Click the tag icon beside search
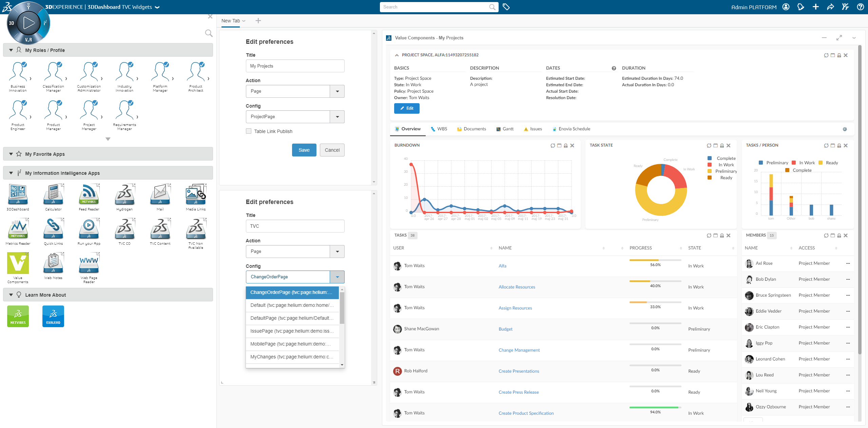 coord(506,7)
